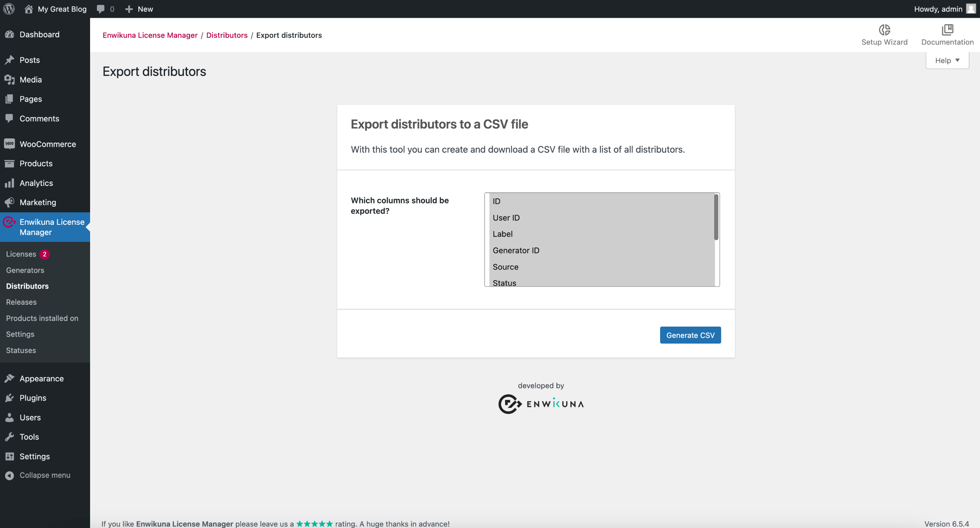
Task: Click the Marketing sidebar icon
Action: point(9,202)
